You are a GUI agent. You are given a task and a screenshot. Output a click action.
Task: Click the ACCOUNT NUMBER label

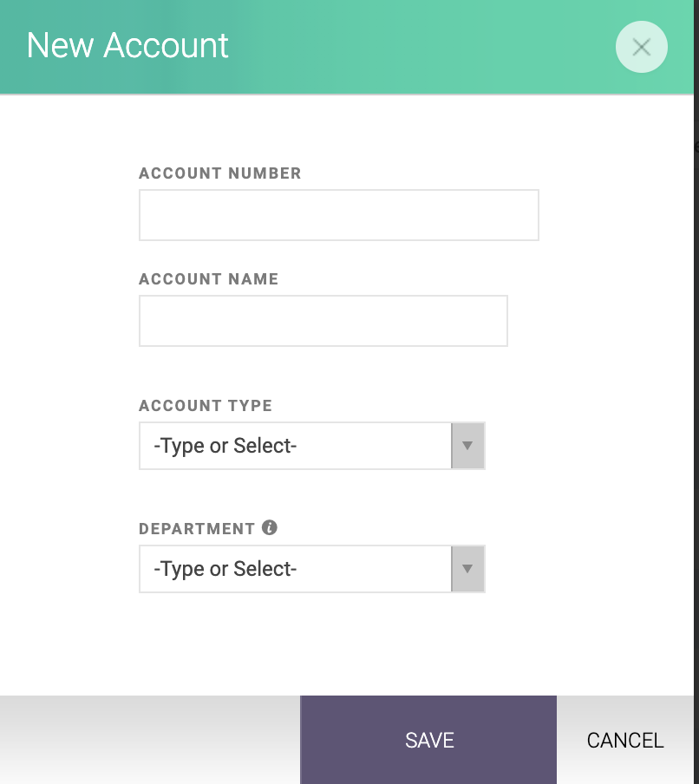220,173
